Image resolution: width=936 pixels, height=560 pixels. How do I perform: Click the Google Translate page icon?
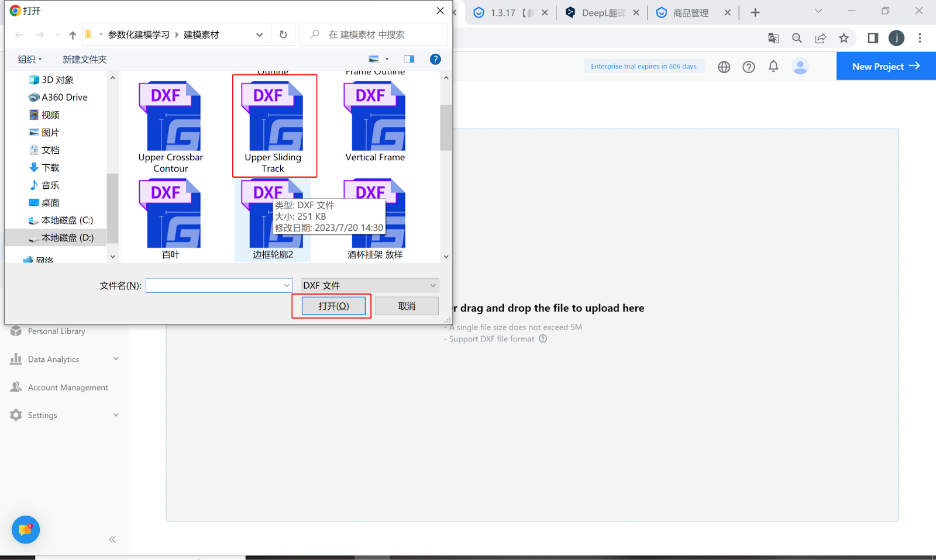[x=773, y=38]
